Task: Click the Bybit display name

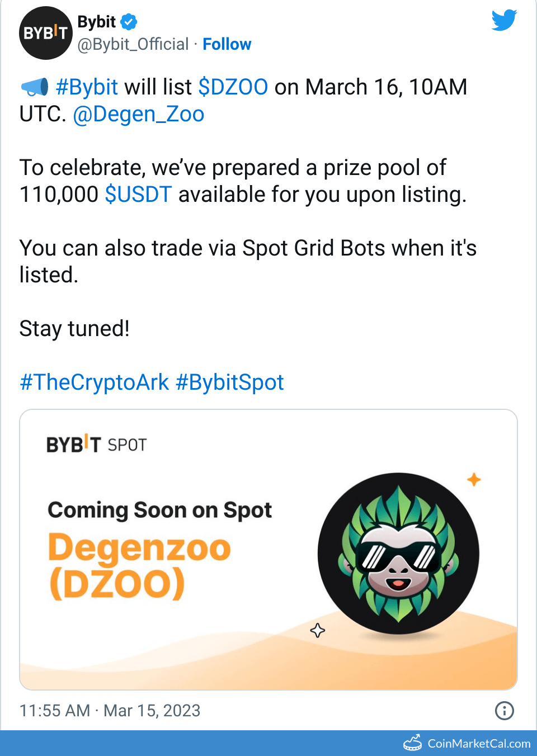Action: pyautogui.click(x=96, y=22)
